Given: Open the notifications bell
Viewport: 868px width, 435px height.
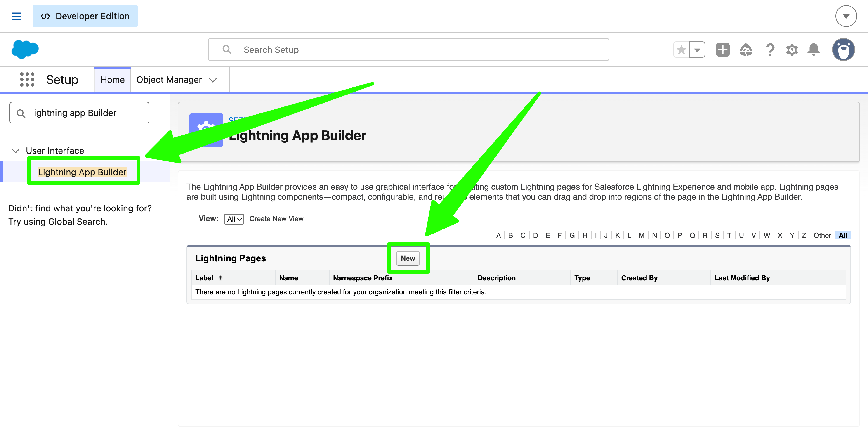Looking at the screenshot, I should point(814,50).
